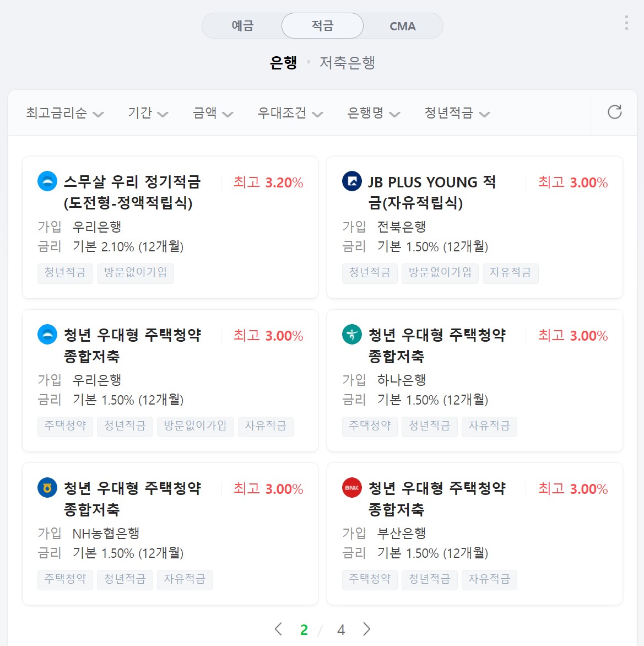The width and height of the screenshot is (644, 646).
Task: Click 주택청약 tag on NH농협은행 card
Action: click(65, 579)
